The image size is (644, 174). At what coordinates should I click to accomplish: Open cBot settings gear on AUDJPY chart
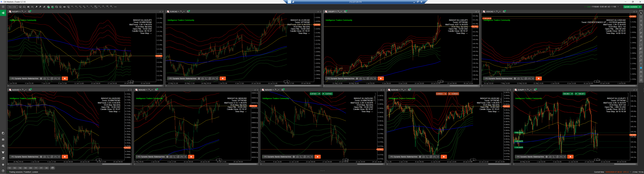click(41, 78)
